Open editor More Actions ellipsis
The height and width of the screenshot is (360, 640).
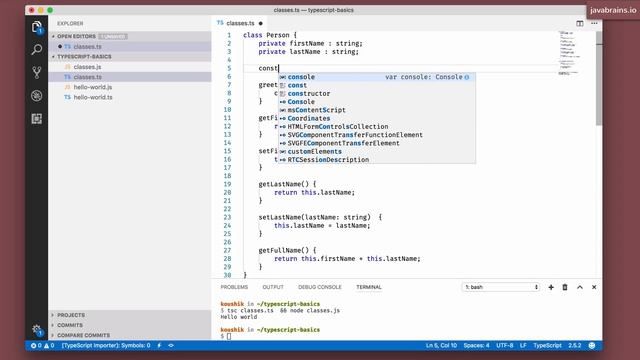[594, 23]
